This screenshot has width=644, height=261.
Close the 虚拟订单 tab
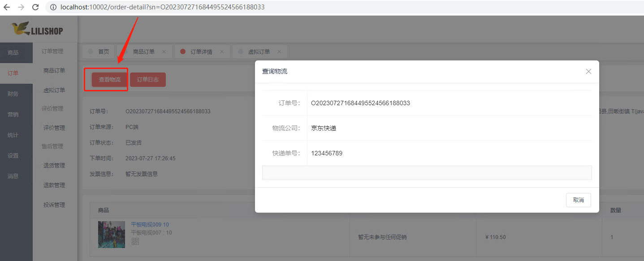pos(279,51)
